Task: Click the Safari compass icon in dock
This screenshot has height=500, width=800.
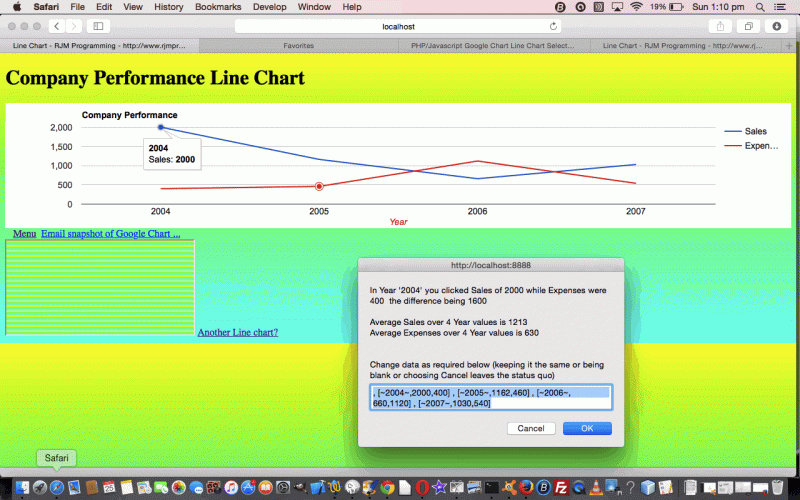Action: (x=57, y=488)
